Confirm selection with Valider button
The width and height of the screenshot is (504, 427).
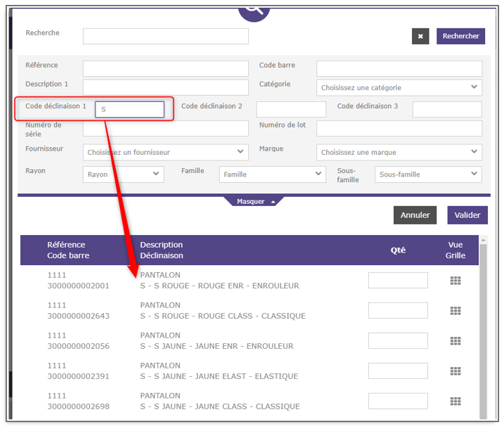pos(467,215)
